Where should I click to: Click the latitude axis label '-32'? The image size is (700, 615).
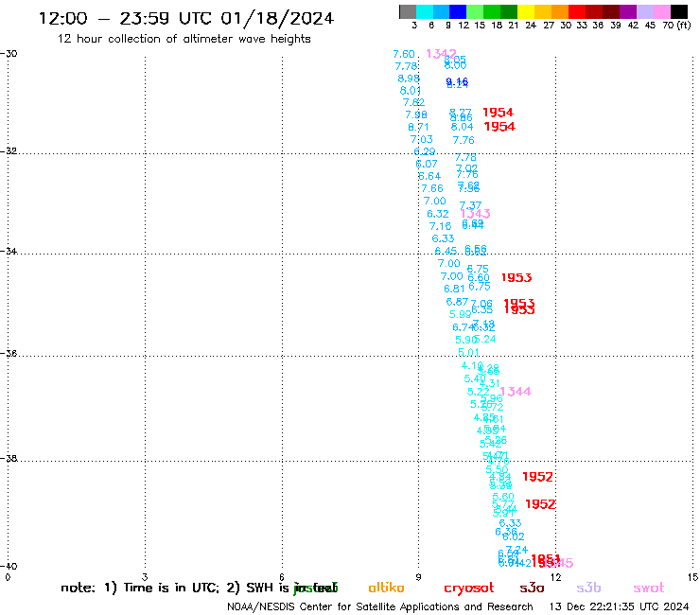[9, 151]
